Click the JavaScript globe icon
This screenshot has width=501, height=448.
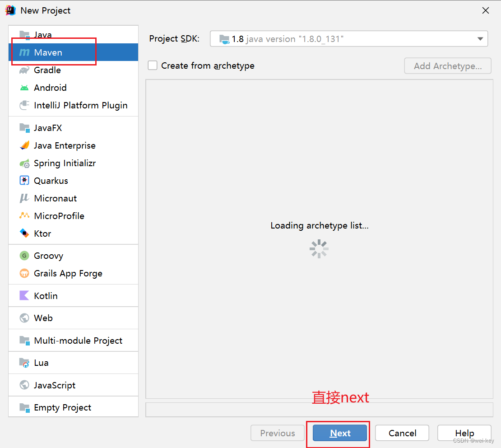25,385
